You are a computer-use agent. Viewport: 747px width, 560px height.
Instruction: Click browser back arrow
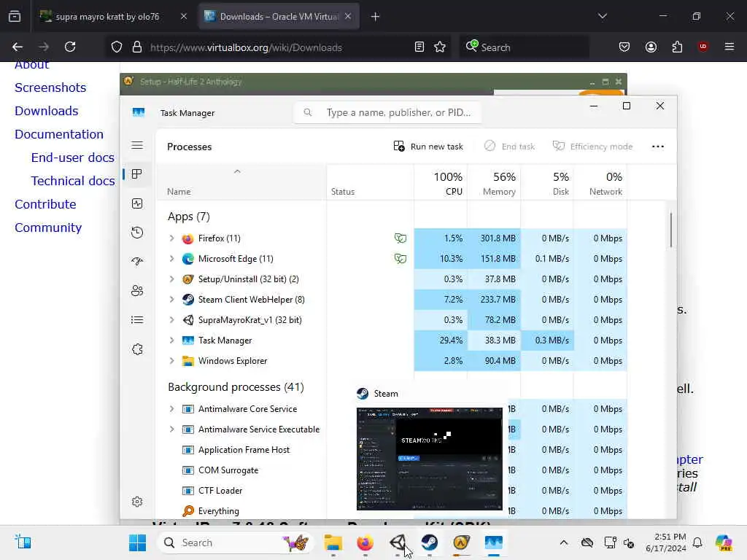[18, 47]
